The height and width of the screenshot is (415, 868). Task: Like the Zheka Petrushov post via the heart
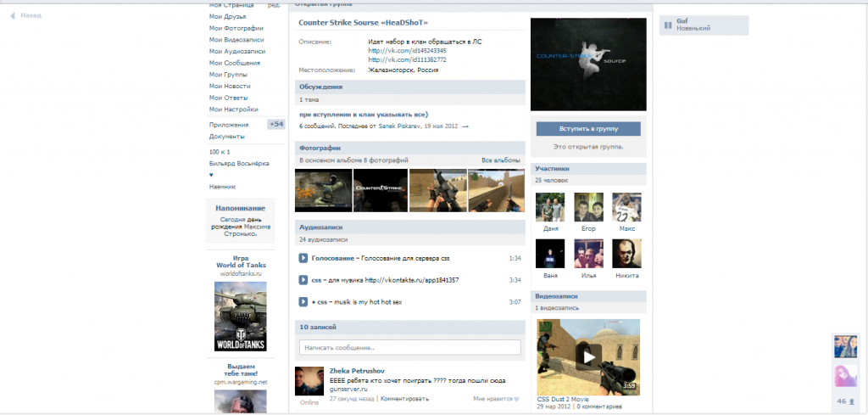[x=516, y=398]
